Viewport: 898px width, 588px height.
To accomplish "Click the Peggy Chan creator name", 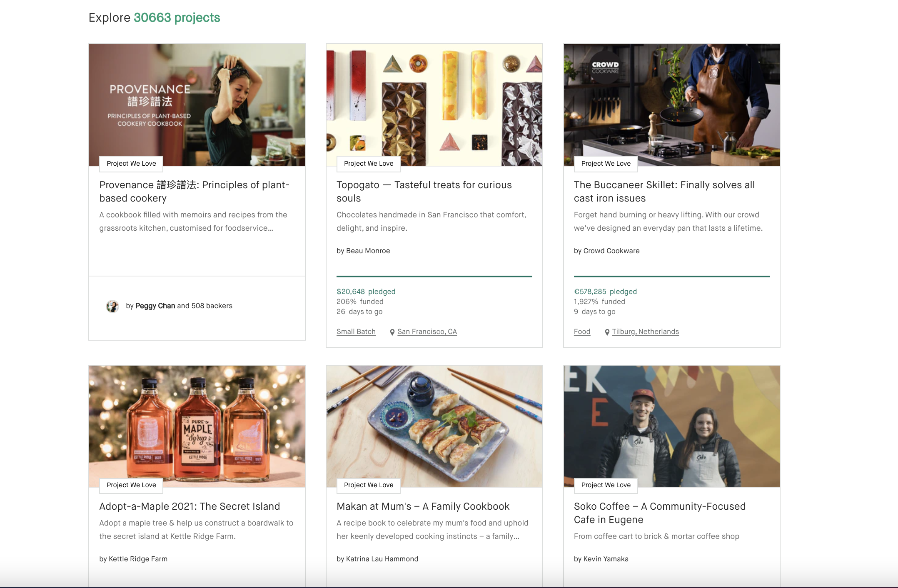I will (x=155, y=306).
